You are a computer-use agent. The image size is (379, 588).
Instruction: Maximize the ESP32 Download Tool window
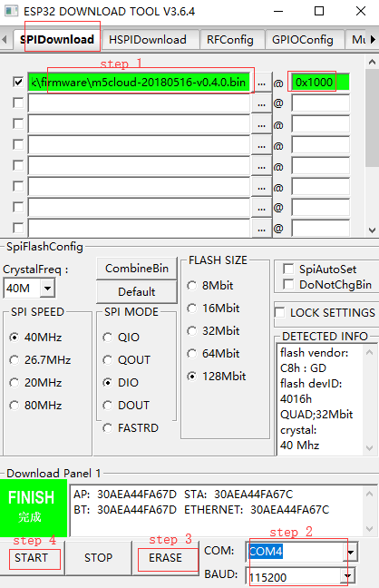(x=319, y=11)
